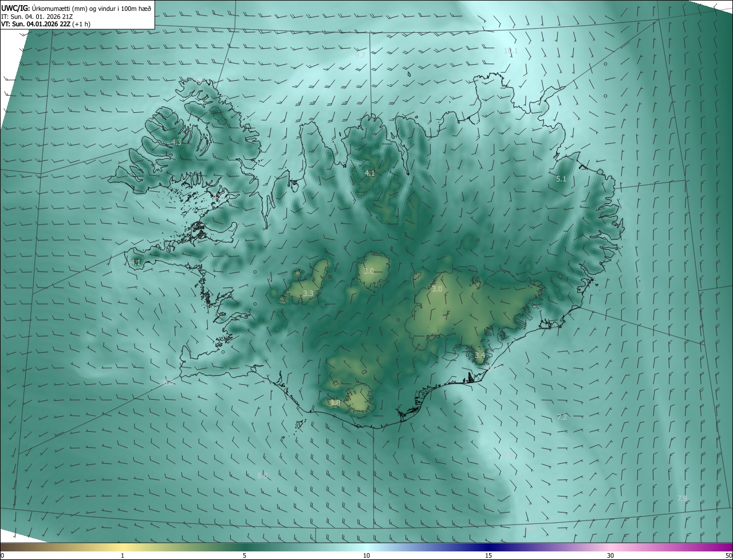Click the 4.1 value on the northern peninsula

click(370, 173)
